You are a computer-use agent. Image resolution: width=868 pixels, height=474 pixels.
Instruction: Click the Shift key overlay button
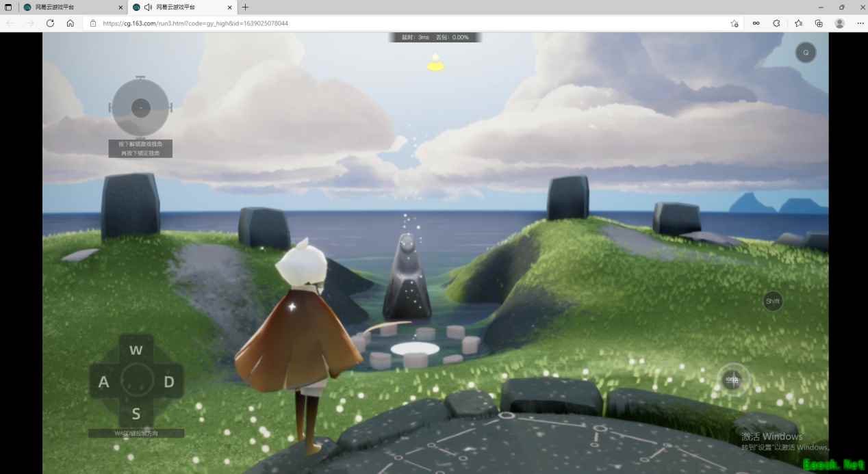coord(773,301)
